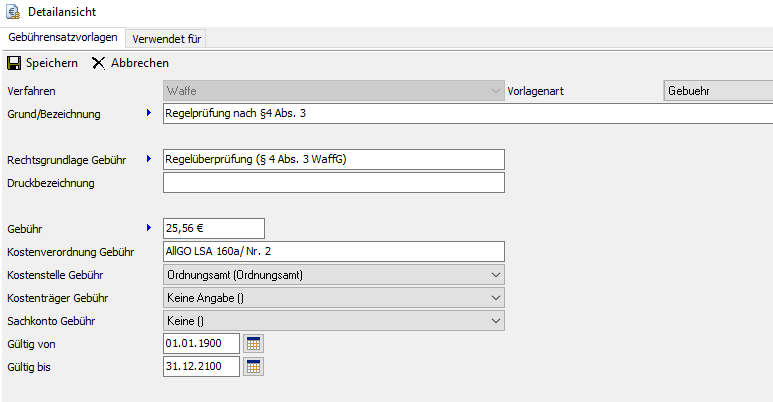Click the Rechtsgrundlage Gebühr text field

coord(333,159)
